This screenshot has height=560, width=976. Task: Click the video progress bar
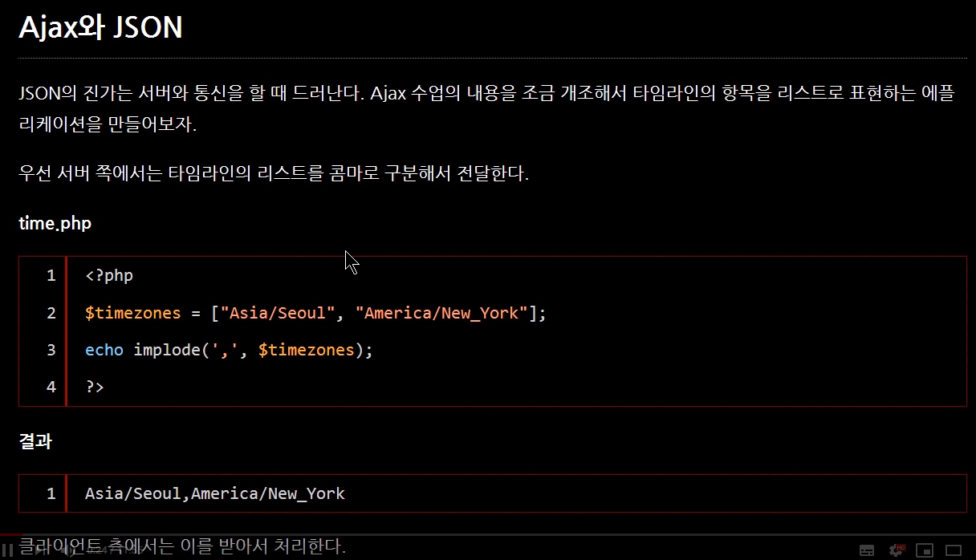[488, 535]
